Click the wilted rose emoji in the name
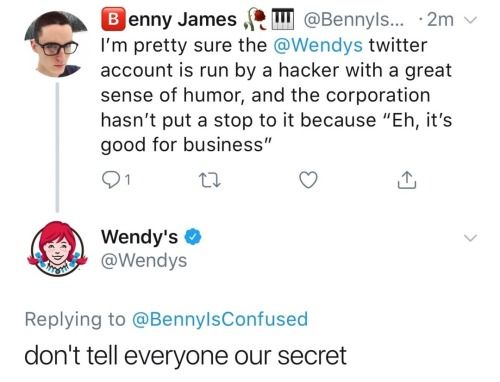Screen dimensions: 500x382 [256, 19]
